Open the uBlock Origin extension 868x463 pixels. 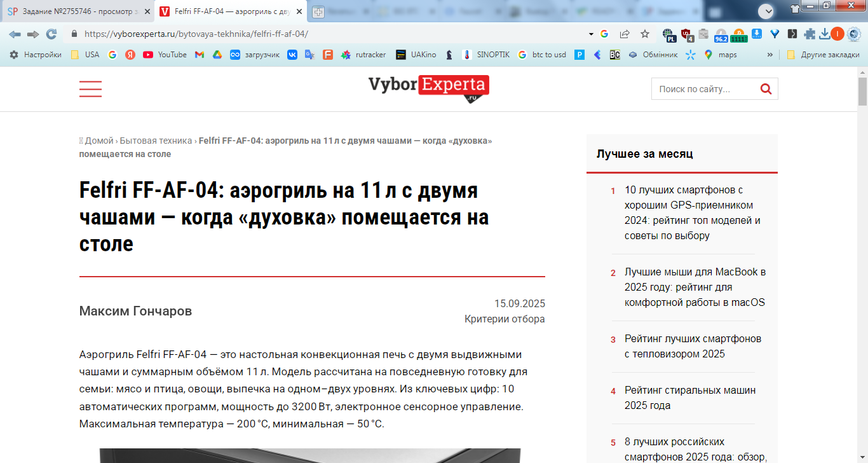tap(686, 34)
